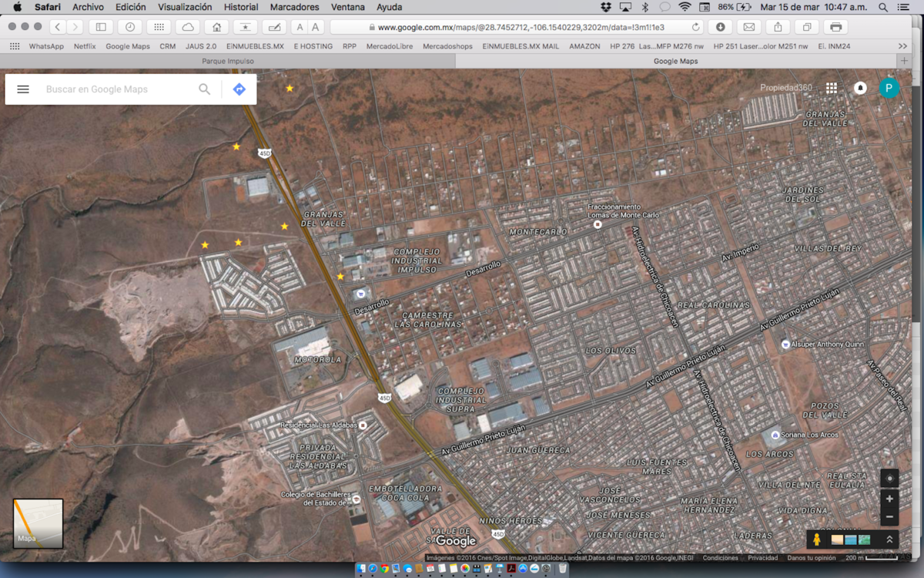Open the MercadoLibre bookmark
The height and width of the screenshot is (578, 924).
[x=389, y=46]
